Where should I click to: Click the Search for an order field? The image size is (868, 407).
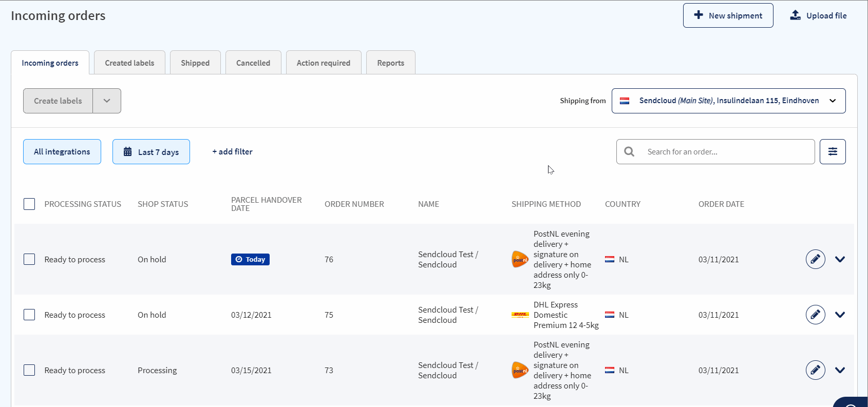[x=715, y=151]
